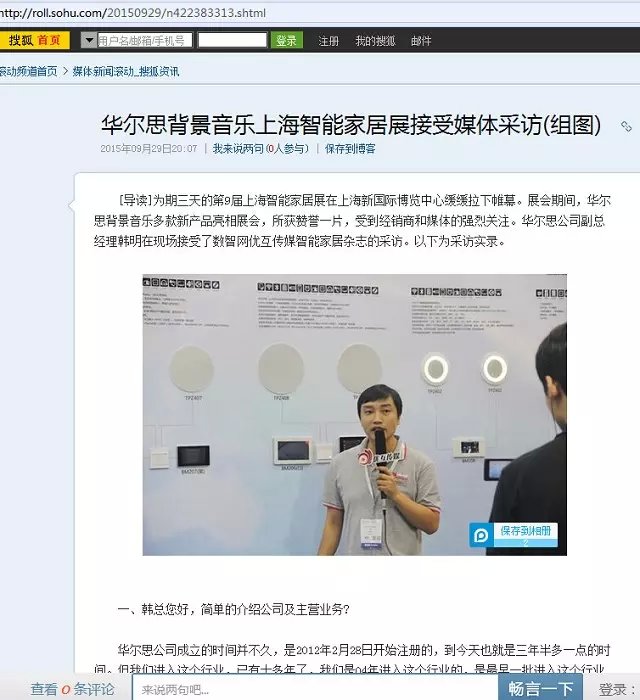This screenshot has height=700, width=640.
Task: Click the interview photo in the article
Action: (355, 415)
